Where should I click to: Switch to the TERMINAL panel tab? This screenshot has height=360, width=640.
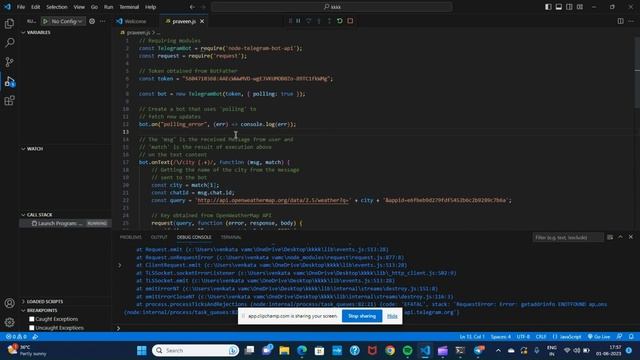231,237
